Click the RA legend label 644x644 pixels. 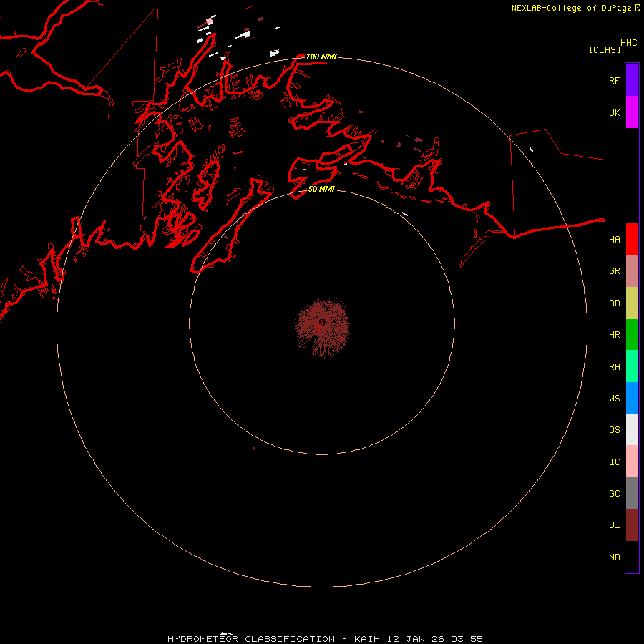point(614,367)
